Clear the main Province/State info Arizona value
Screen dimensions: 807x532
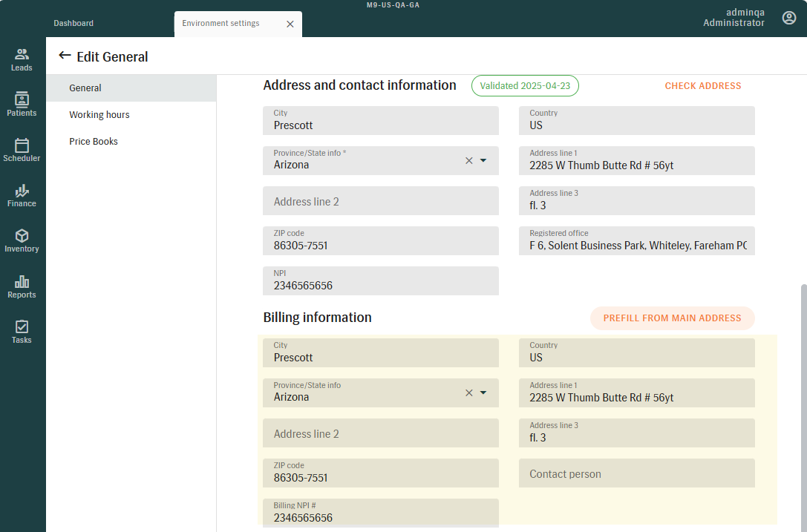[469, 160]
